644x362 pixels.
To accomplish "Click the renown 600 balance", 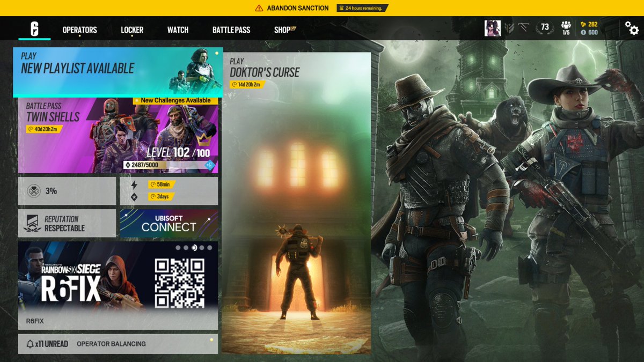I will [x=589, y=32].
